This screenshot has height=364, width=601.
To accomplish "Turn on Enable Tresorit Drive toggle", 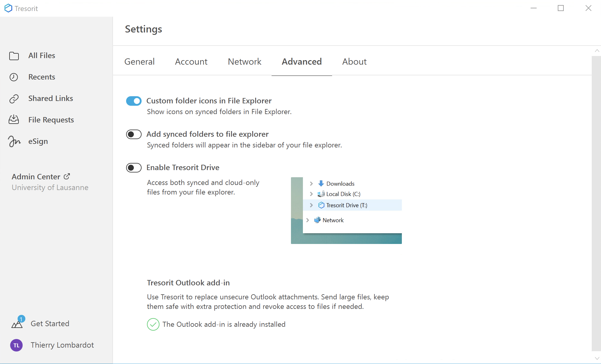I will (134, 168).
